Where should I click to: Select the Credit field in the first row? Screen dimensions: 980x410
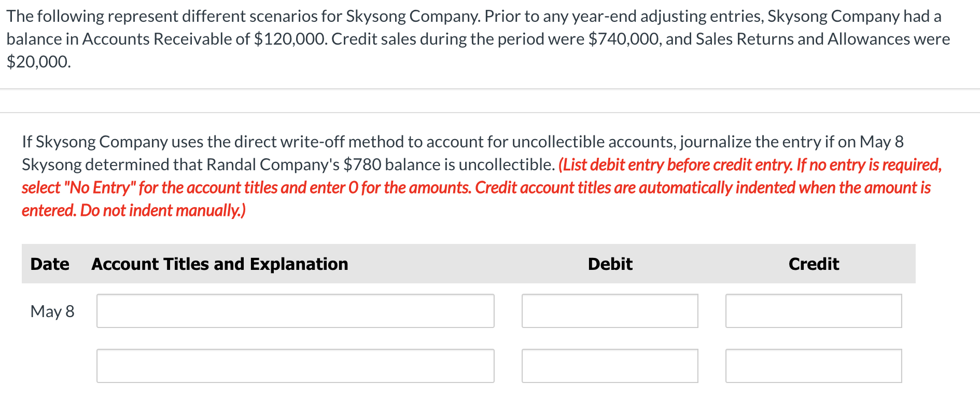click(813, 310)
